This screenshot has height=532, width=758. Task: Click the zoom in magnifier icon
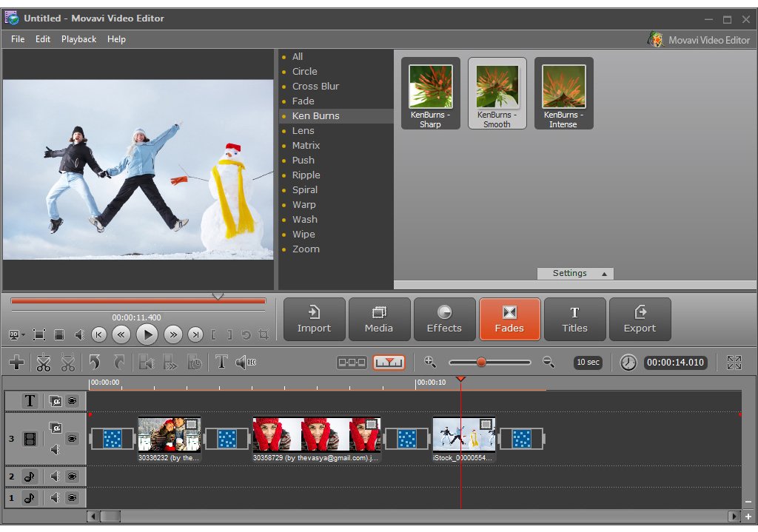[429, 362]
